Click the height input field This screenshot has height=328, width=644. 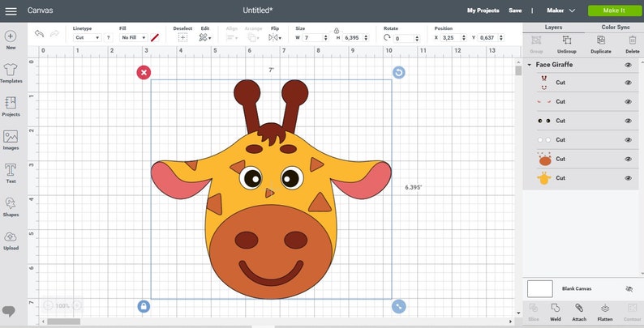pyautogui.click(x=353, y=38)
